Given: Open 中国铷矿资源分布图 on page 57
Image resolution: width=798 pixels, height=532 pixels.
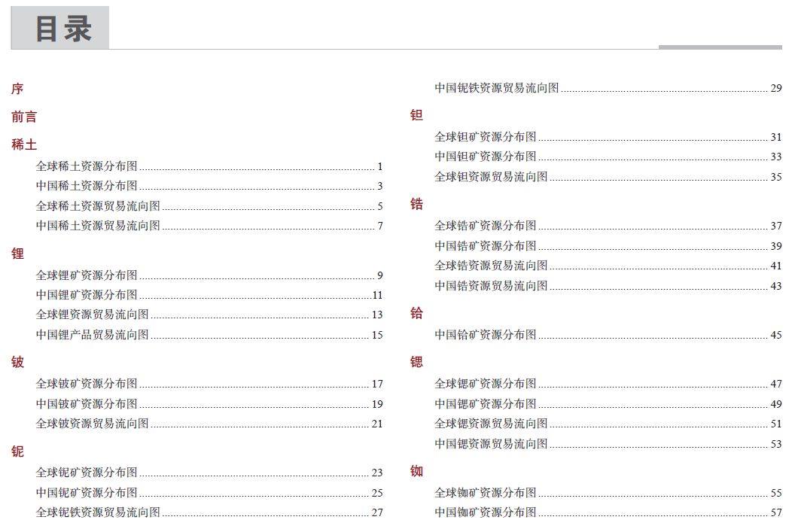Looking at the screenshot, I should pos(608,512).
